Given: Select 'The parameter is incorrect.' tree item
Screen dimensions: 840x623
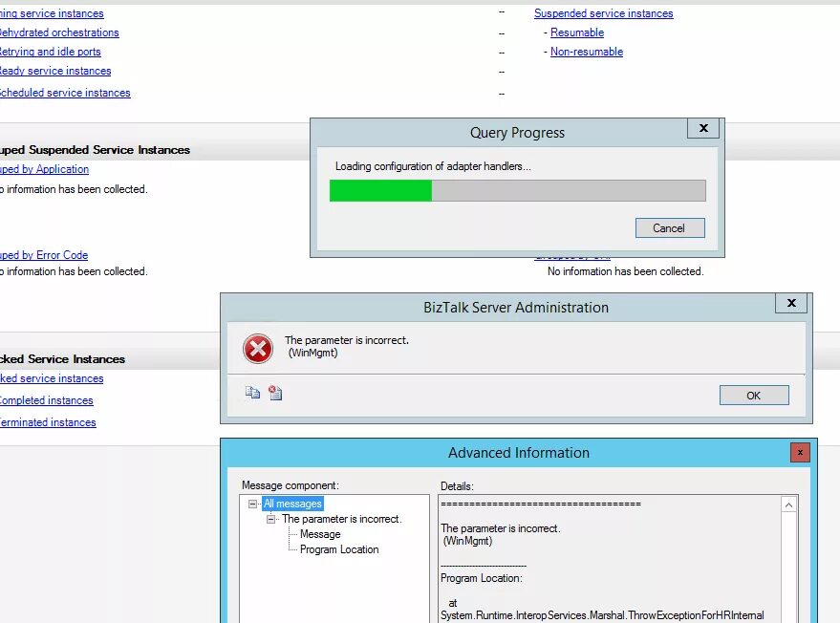Looking at the screenshot, I should (x=342, y=519).
